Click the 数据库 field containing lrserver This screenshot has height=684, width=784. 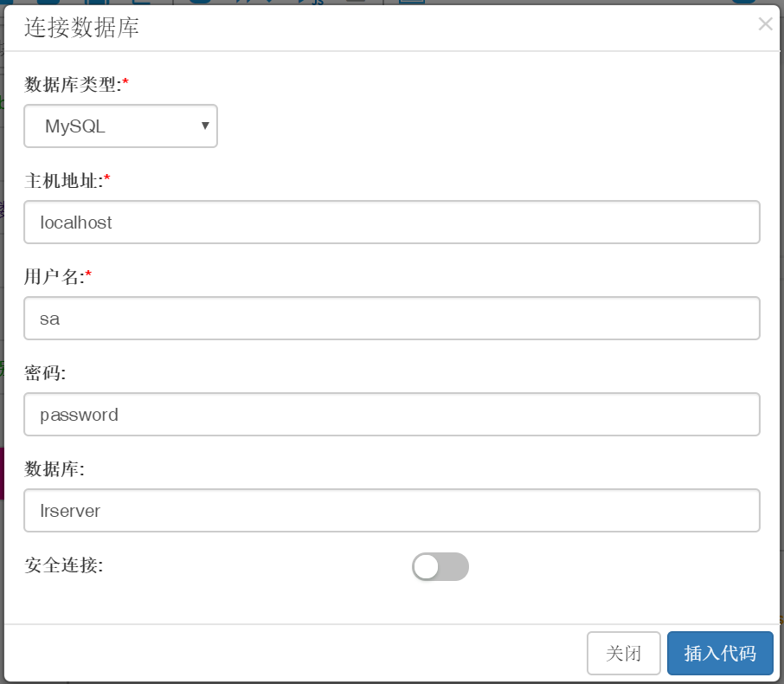click(391, 511)
